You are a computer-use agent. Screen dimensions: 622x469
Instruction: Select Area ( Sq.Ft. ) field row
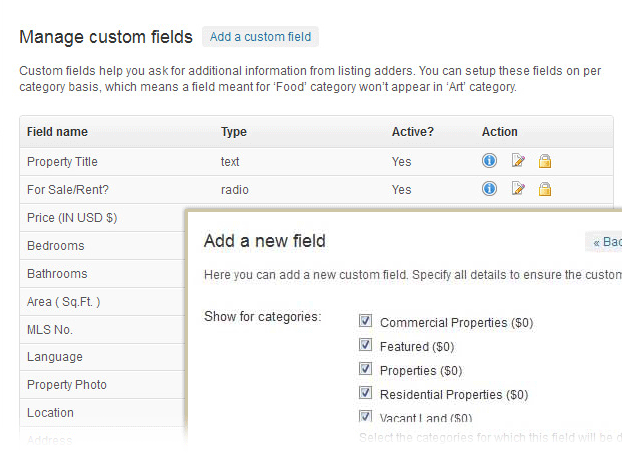click(x=102, y=302)
